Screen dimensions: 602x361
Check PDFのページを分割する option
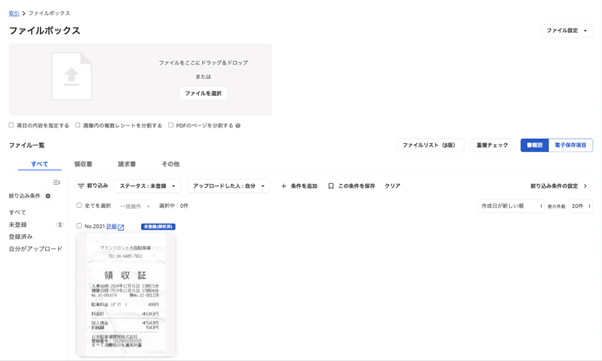pos(171,125)
